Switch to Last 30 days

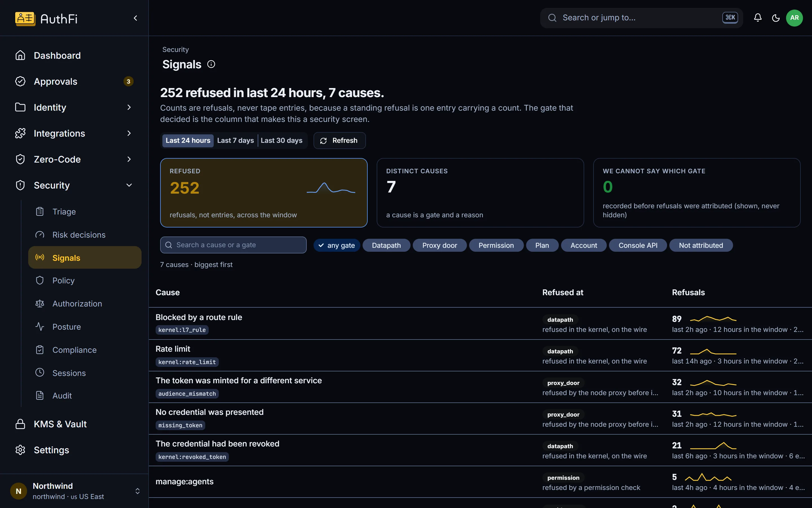[281, 141]
